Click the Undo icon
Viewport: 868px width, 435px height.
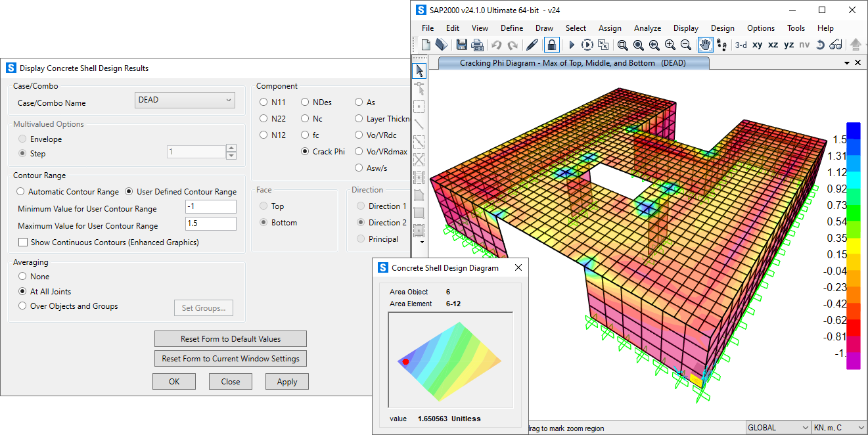(x=496, y=44)
